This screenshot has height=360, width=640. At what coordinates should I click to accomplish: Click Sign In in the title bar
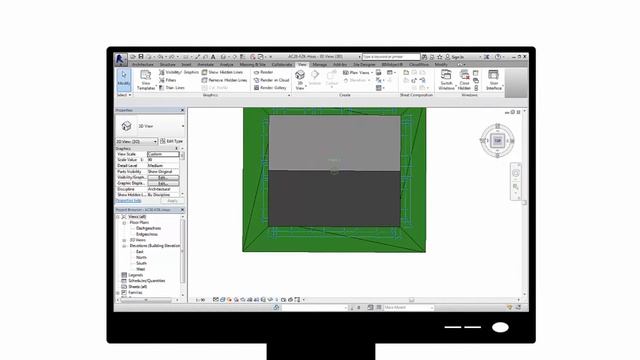click(x=457, y=57)
